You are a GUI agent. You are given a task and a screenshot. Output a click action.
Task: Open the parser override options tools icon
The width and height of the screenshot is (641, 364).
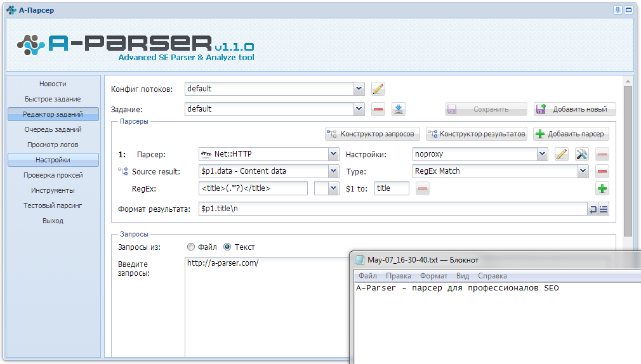(582, 154)
